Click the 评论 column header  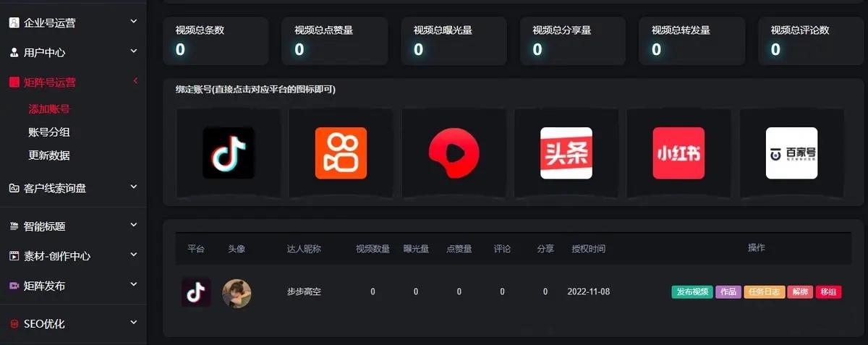pos(502,249)
